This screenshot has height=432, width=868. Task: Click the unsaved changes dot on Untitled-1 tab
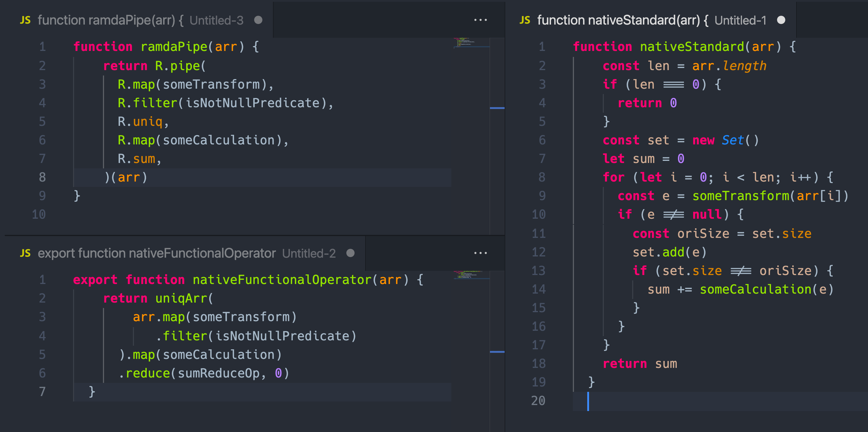coord(781,20)
